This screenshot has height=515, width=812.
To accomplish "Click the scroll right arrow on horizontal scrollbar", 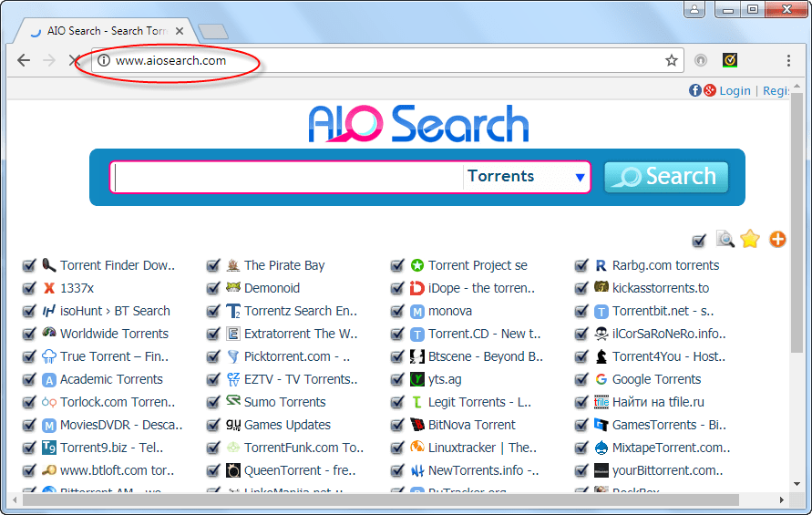I will point(781,500).
